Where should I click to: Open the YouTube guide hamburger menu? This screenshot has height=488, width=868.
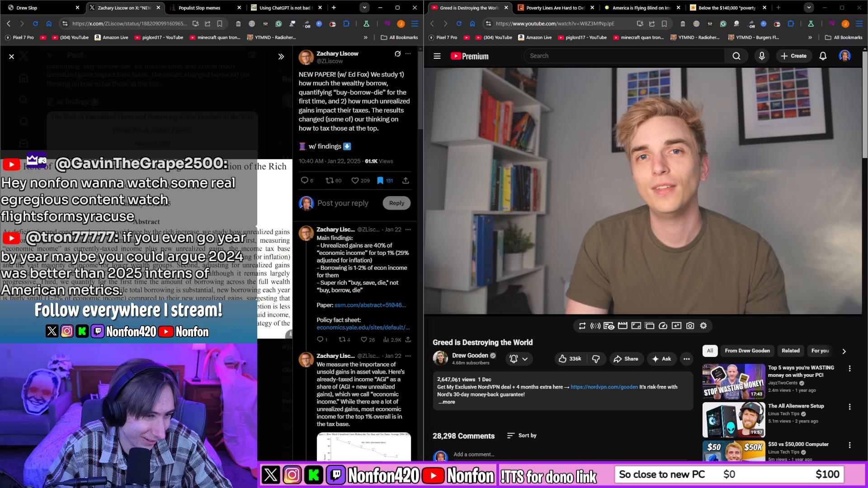click(x=437, y=56)
